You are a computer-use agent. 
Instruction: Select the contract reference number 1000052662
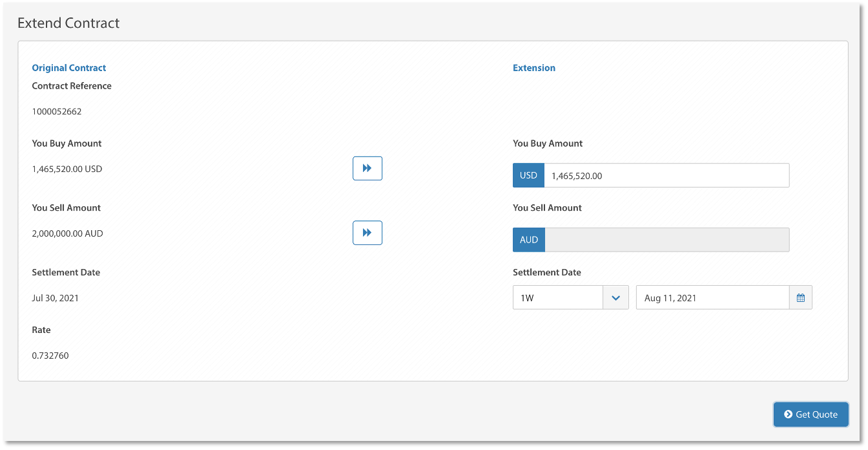click(x=57, y=111)
